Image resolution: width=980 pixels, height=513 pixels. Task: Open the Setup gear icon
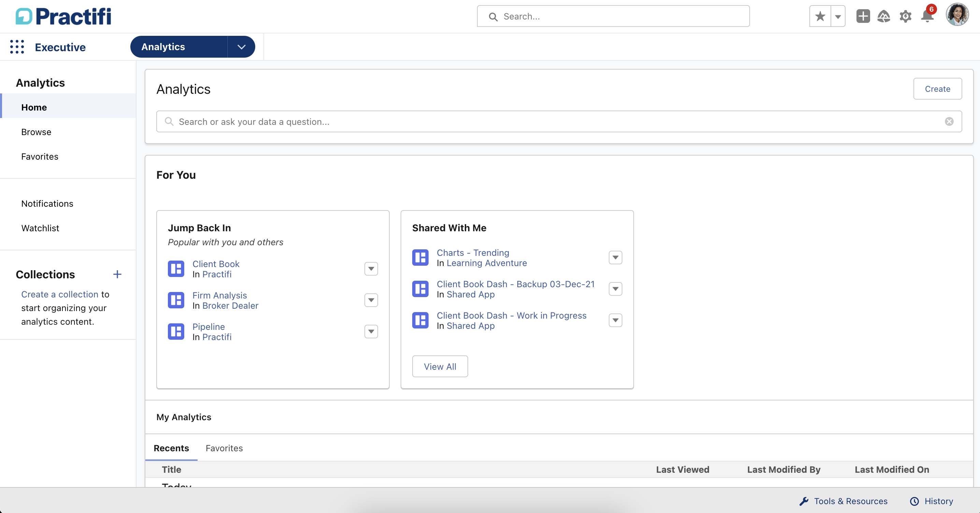tap(905, 16)
